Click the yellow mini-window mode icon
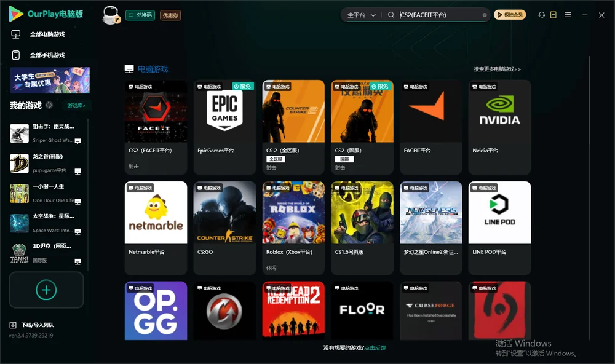The width and height of the screenshot is (615, 364). click(553, 15)
